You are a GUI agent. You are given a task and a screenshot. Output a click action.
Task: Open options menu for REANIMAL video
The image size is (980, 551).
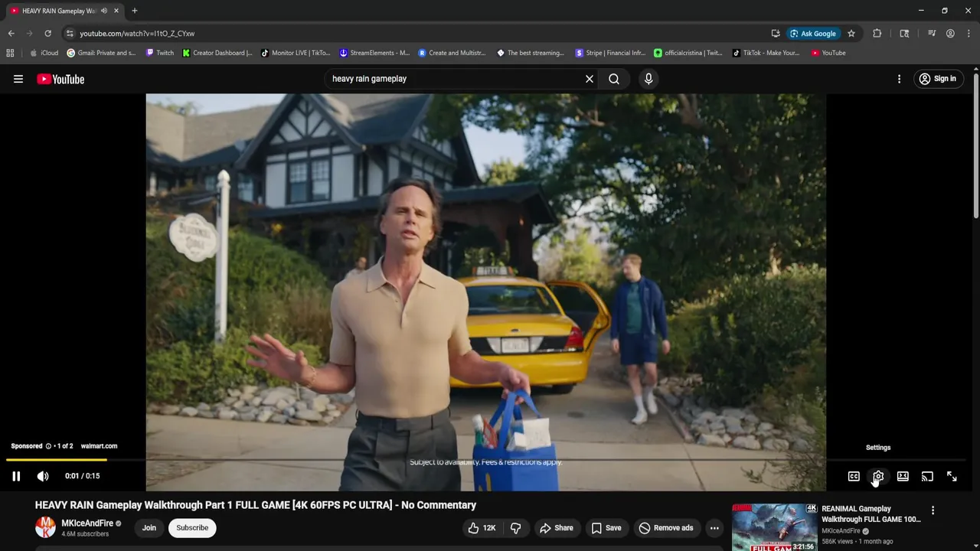pos(933,510)
